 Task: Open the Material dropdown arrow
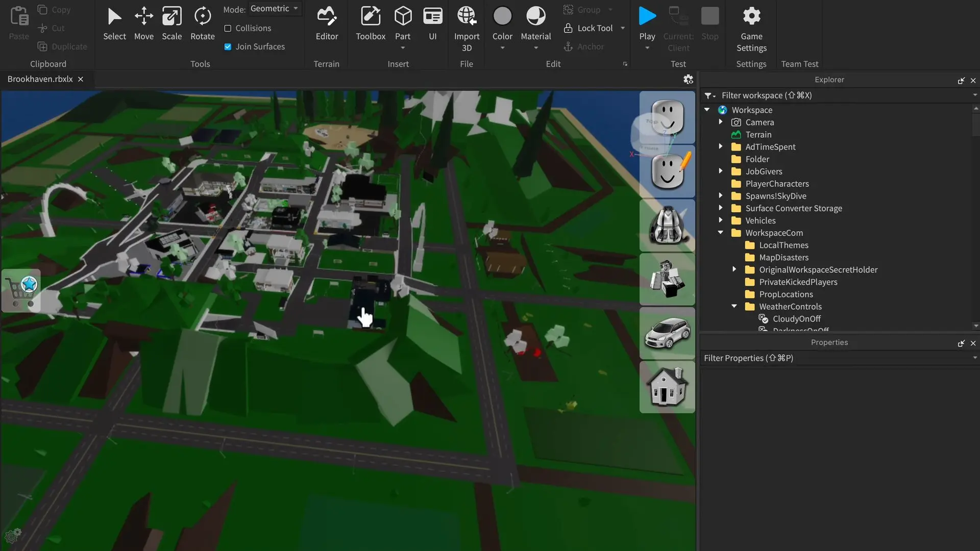click(536, 48)
